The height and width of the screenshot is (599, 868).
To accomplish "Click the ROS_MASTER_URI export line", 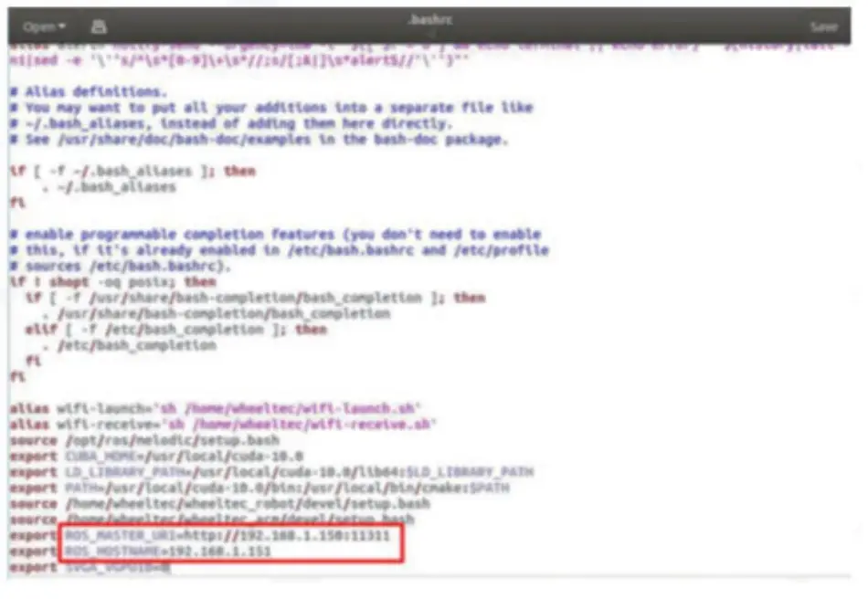I will point(200,536).
